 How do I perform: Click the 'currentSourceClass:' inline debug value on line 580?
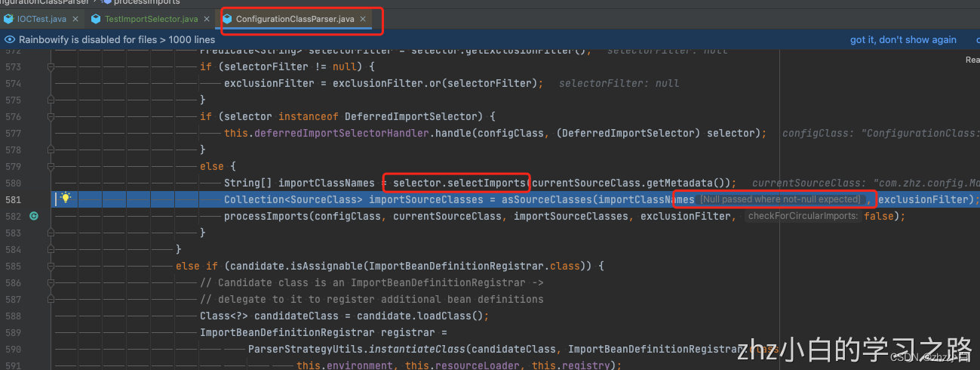point(865,183)
